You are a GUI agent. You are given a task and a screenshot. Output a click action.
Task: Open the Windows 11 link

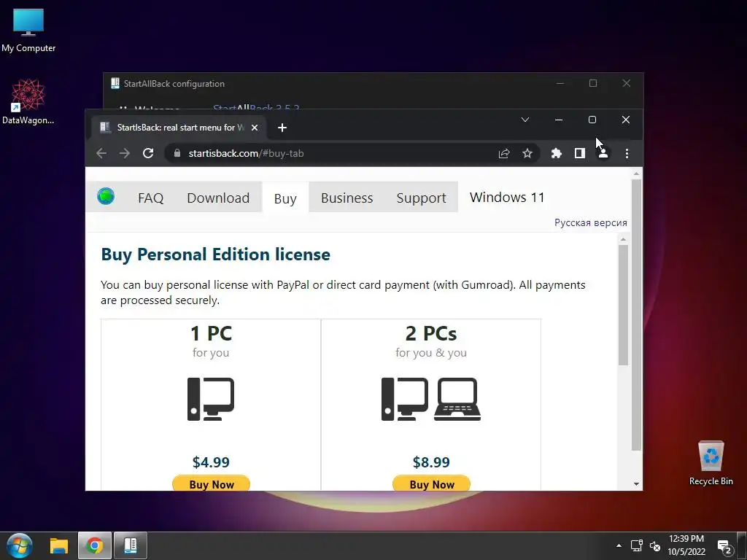[x=507, y=197]
